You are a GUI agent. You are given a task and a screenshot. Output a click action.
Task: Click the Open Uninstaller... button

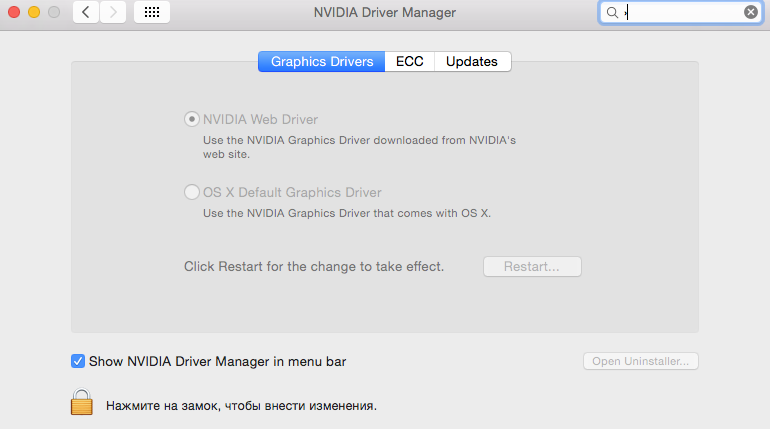(641, 361)
